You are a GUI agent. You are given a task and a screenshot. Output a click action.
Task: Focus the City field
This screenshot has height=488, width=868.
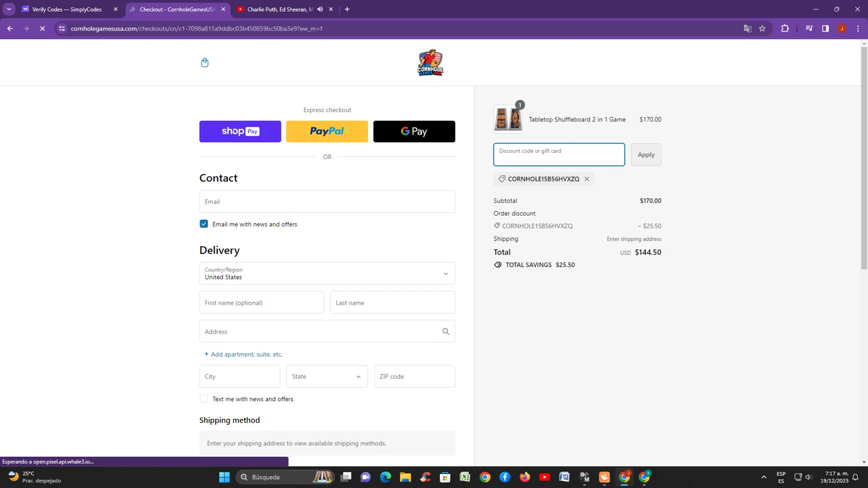[x=240, y=376]
